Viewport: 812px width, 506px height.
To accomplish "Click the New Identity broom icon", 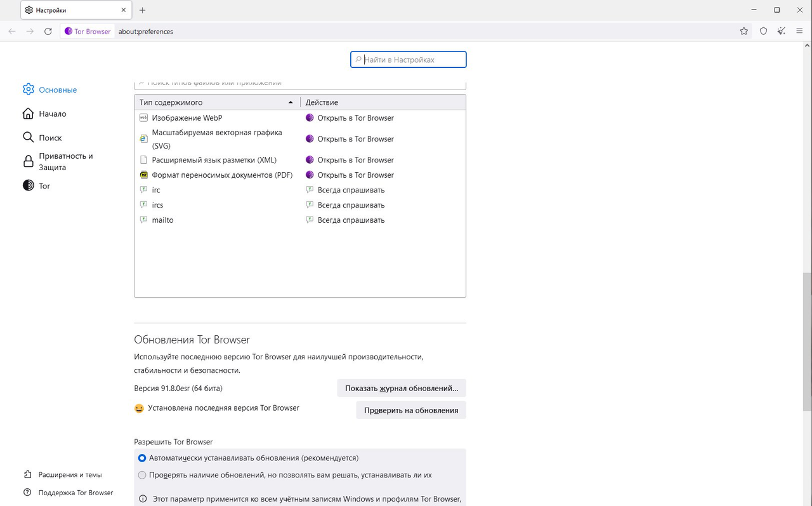I will point(782,31).
